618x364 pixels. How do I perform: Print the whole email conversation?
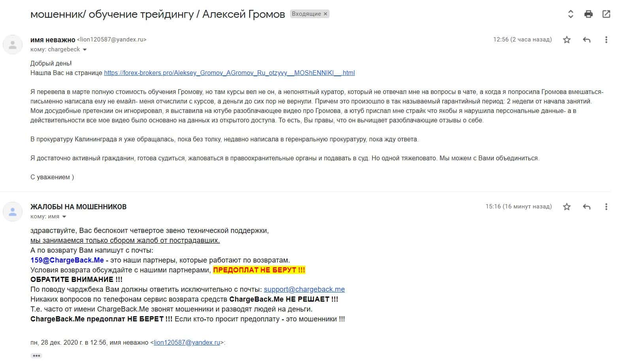pos(588,14)
